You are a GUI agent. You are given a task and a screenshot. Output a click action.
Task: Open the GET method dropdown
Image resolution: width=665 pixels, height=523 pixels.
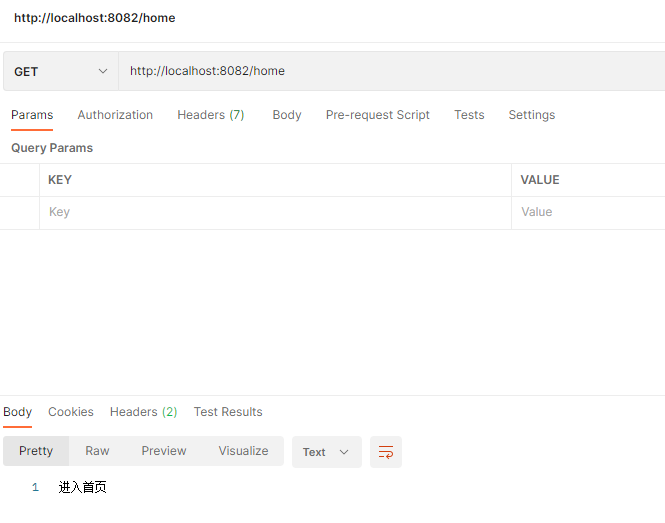[61, 71]
